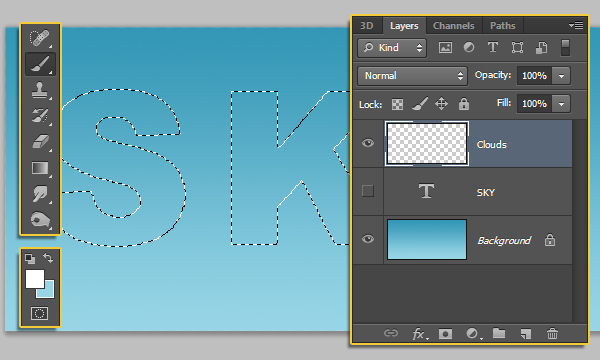Click the delete layer trash icon
Viewport: 600px width, 360px height.
click(x=552, y=334)
